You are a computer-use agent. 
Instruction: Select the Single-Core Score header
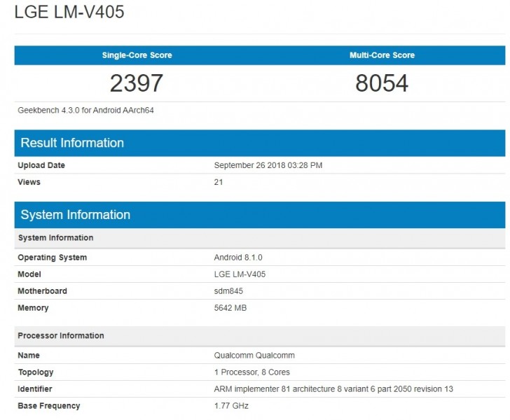click(137, 55)
